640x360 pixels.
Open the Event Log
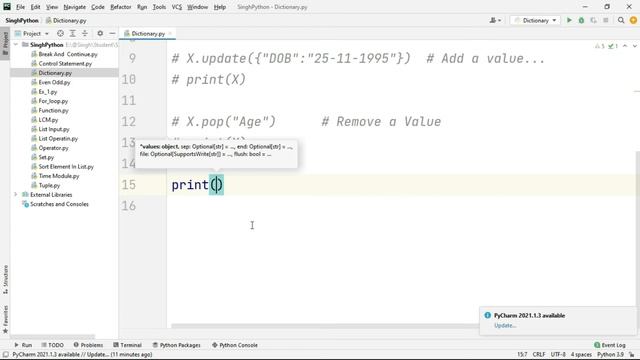609,345
